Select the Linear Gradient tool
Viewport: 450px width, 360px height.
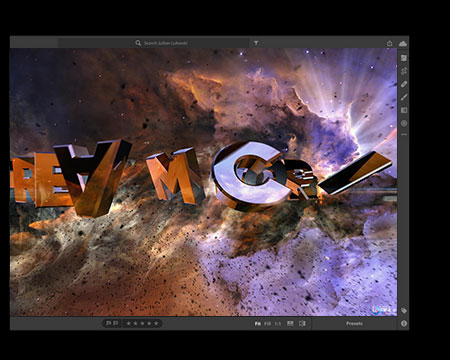coord(404,110)
